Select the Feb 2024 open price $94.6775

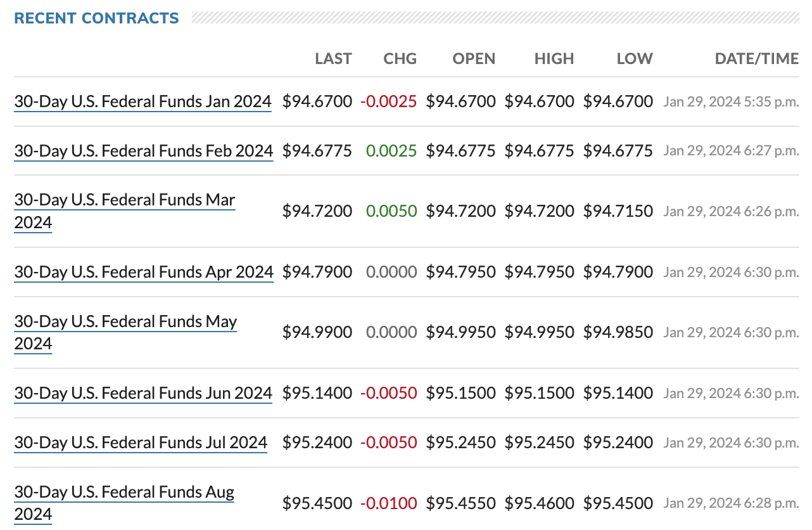tap(461, 151)
